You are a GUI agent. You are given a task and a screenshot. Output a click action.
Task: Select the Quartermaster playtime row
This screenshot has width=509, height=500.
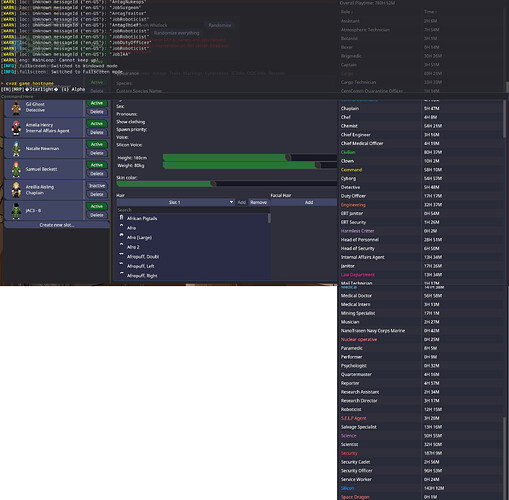coord(421,374)
